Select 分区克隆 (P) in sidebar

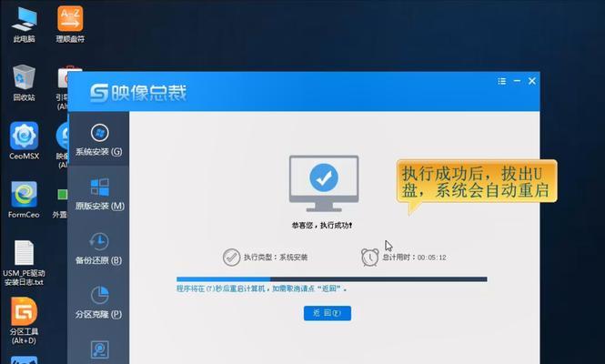click(x=99, y=303)
